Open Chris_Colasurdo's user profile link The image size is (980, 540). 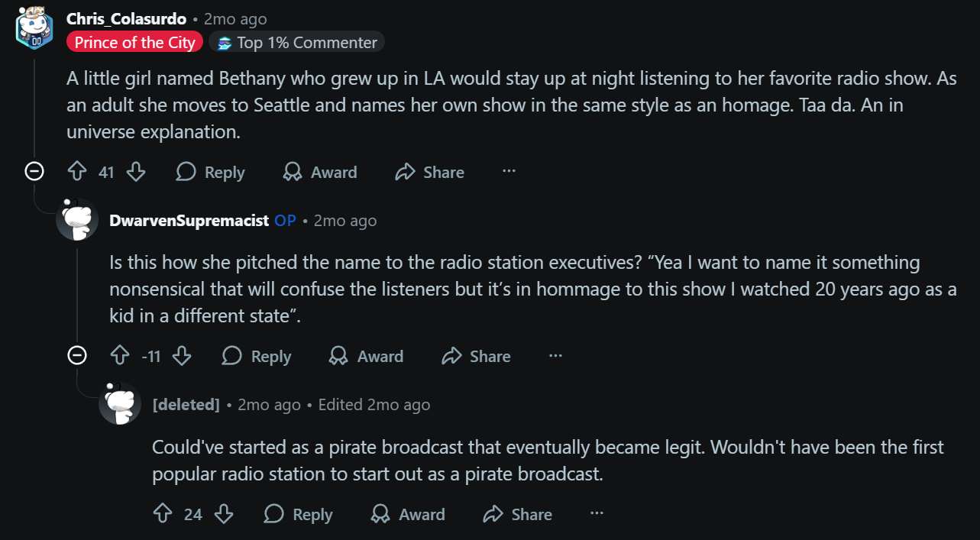tap(126, 19)
